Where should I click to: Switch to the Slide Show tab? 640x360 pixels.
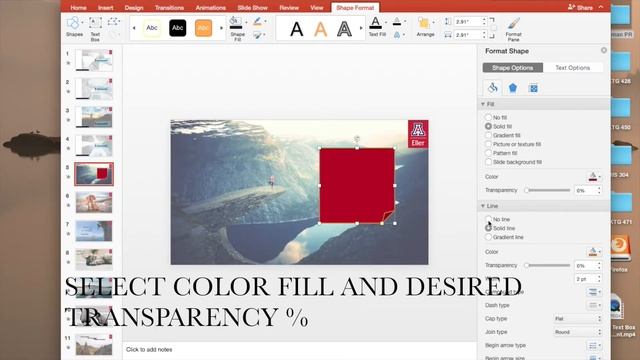tap(253, 8)
